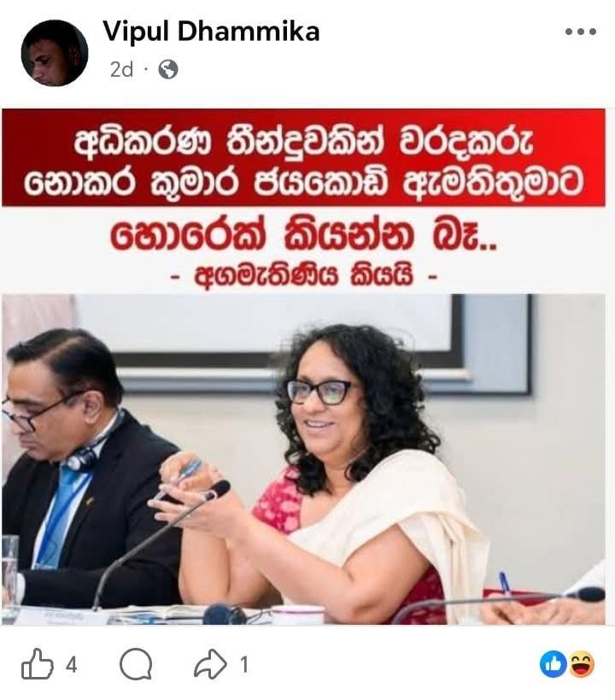The height and width of the screenshot is (700, 615).
Task: Open the Vipul Dhammika profile name link
Action: [211, 32]
